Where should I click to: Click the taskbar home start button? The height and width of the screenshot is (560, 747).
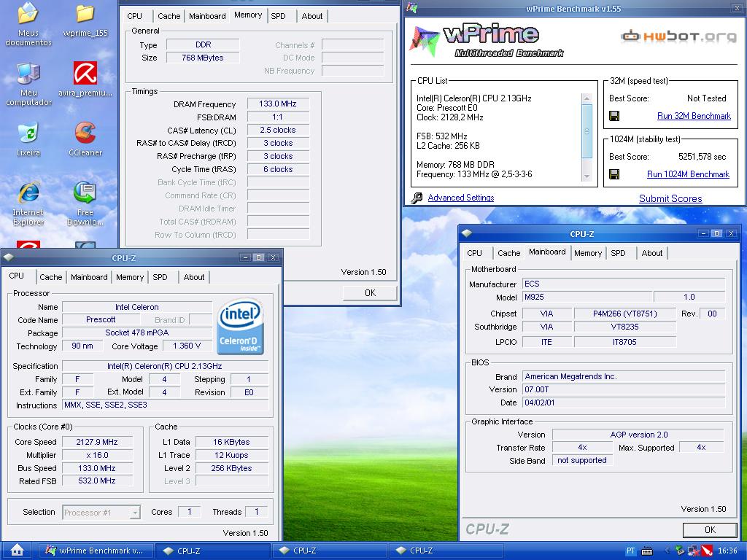[17, 550]
